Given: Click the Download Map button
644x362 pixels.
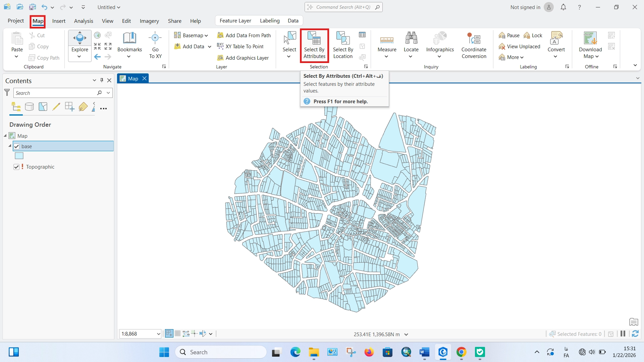Looking at the screenshot, I should click(590, 46).
